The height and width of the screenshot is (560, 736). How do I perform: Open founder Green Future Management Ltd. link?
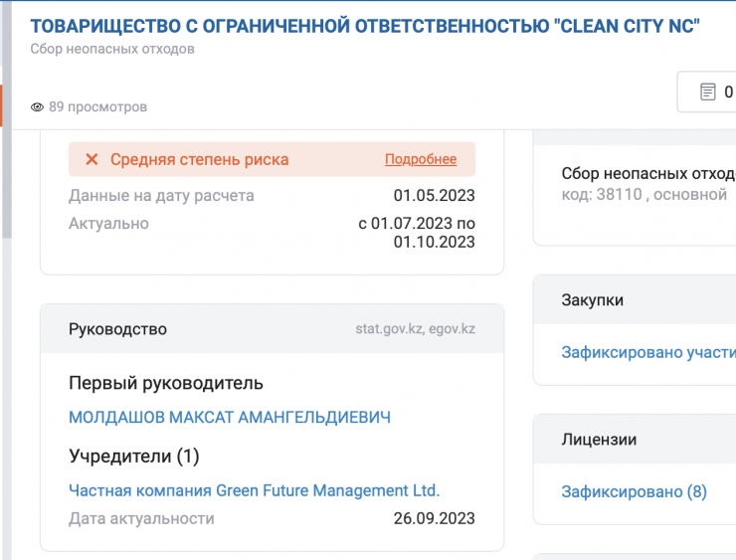coord(254,490)
